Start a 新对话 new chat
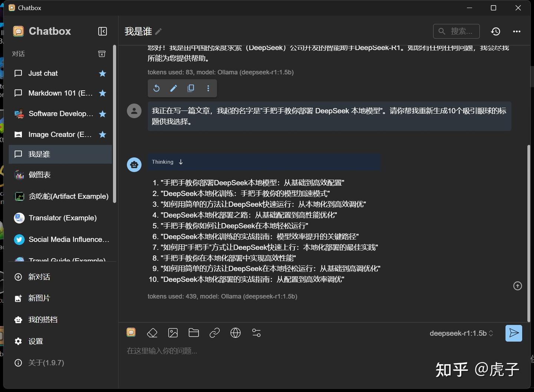534x392 pixels. 39,277
